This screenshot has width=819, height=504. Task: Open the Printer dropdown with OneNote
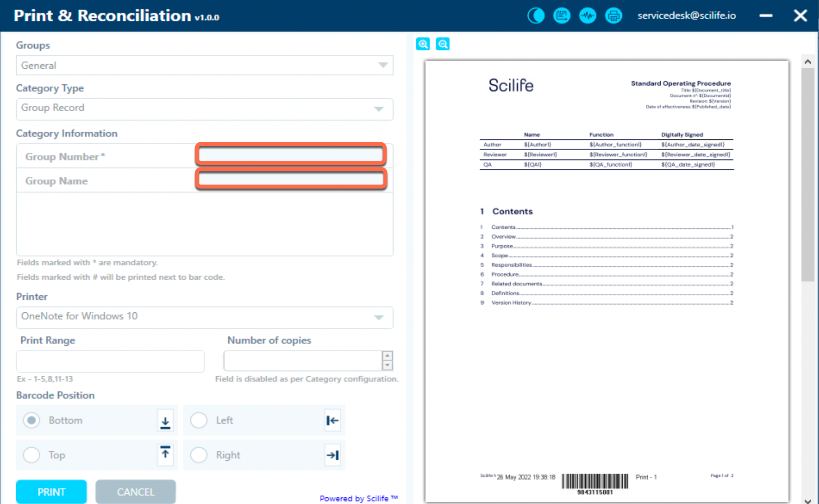pyautogui.click(x=204, y=317)
